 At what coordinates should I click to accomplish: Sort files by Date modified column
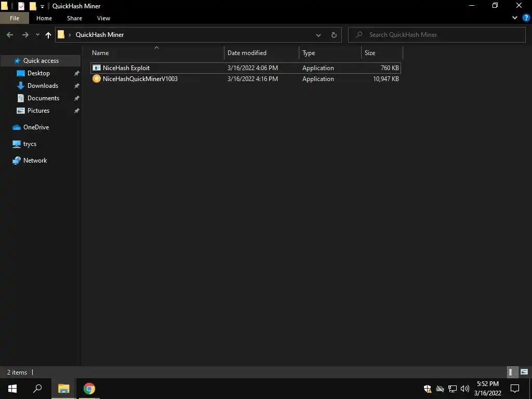[262, 53]
